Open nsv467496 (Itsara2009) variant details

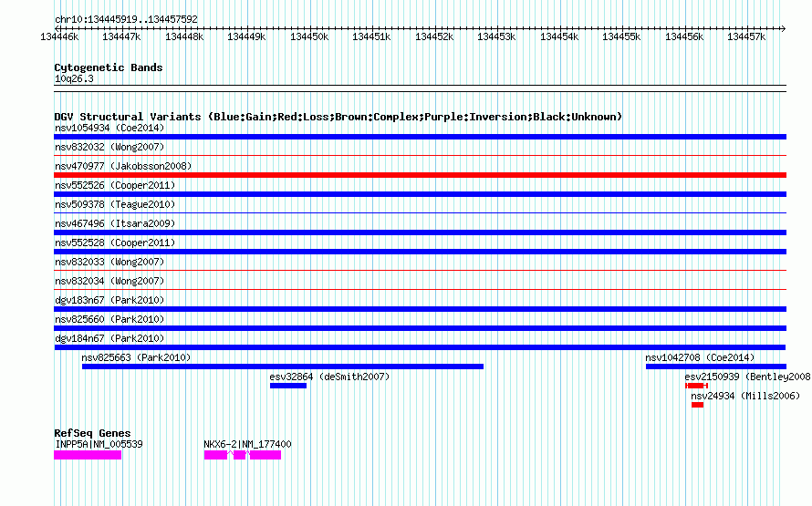(115, 223)
